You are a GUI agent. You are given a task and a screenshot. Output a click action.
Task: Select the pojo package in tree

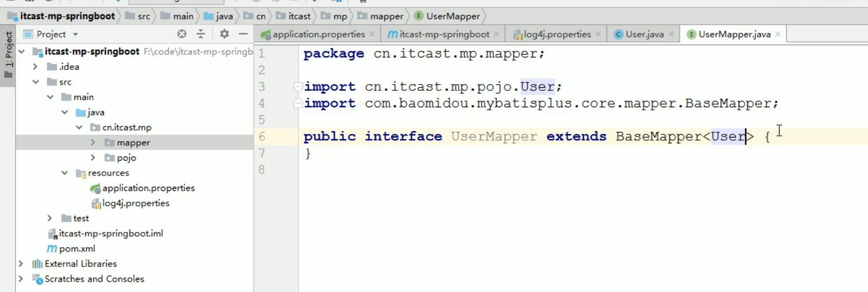pos(135,158)
